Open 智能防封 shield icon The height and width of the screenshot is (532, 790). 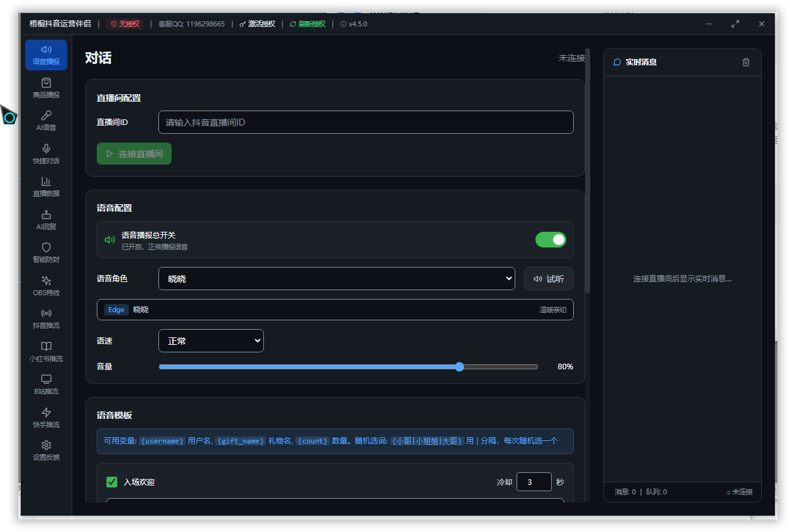(46, 247)
